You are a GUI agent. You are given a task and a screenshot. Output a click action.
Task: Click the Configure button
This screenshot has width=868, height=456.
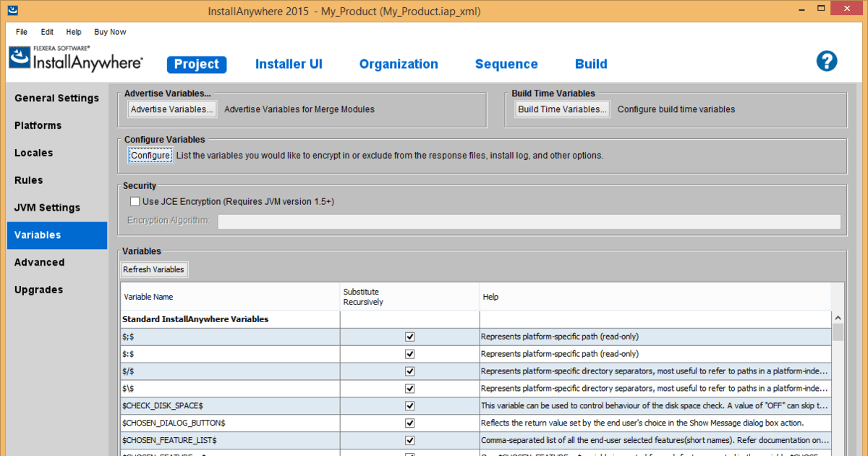[x=150, y=156]
